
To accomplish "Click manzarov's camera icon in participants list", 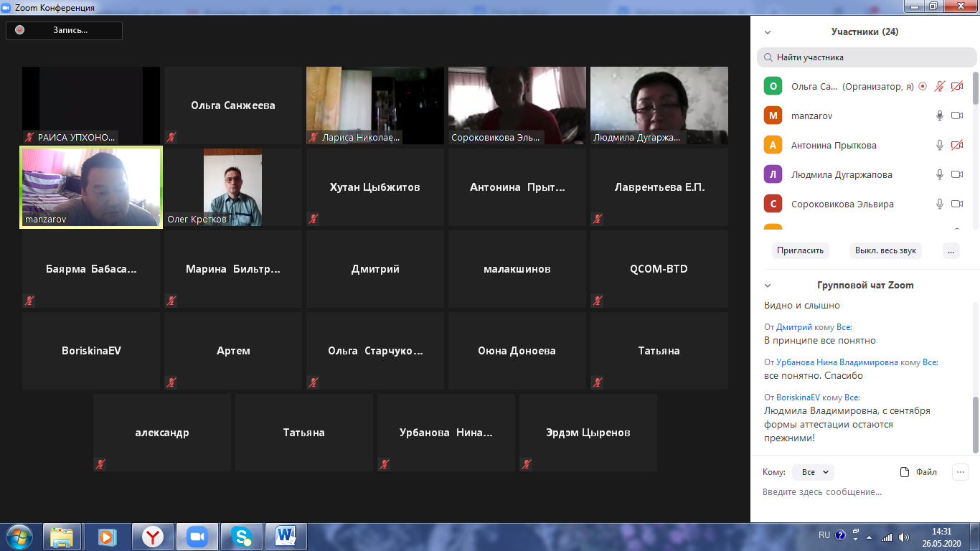I will (956, 116).
